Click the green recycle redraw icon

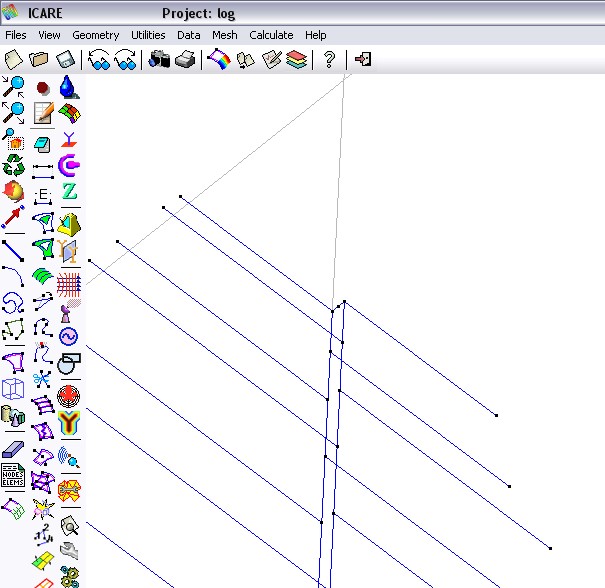click(x=14, y=165)
